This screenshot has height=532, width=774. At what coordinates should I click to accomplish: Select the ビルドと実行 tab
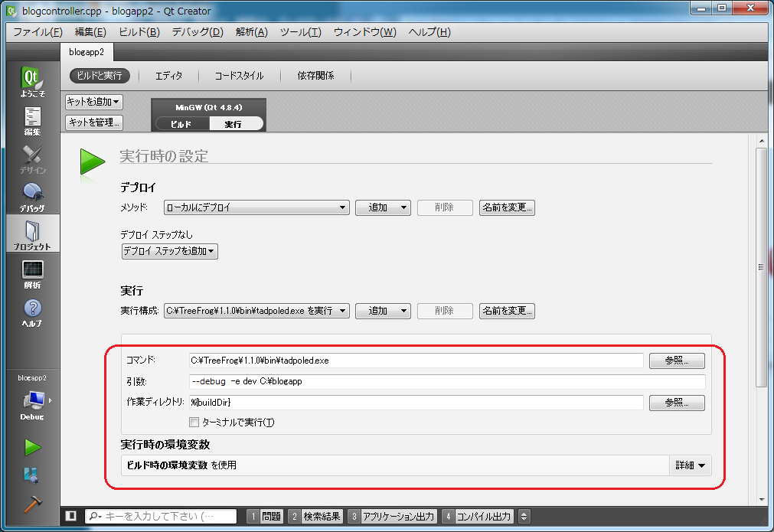(x=100, y=76)
